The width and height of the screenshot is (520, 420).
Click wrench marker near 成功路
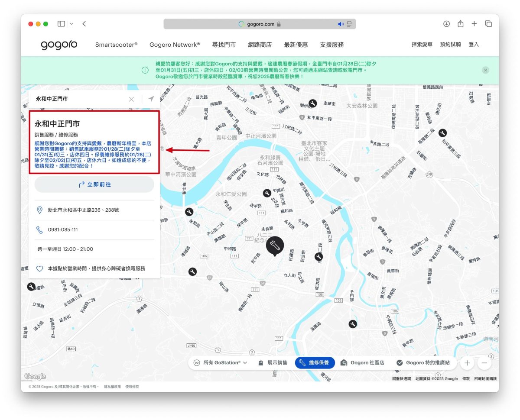(x=318, y=257)
